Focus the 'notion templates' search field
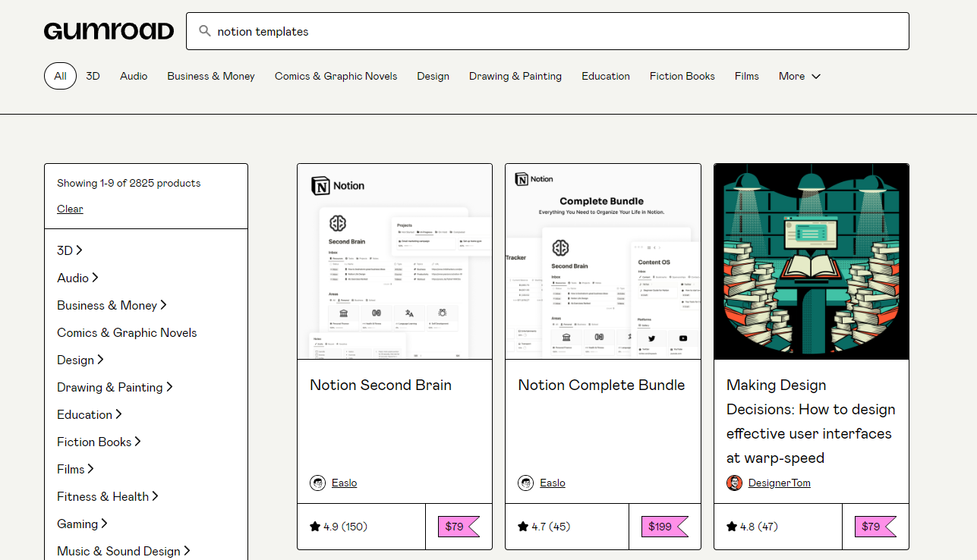977x560 pixels. [547, 31]
